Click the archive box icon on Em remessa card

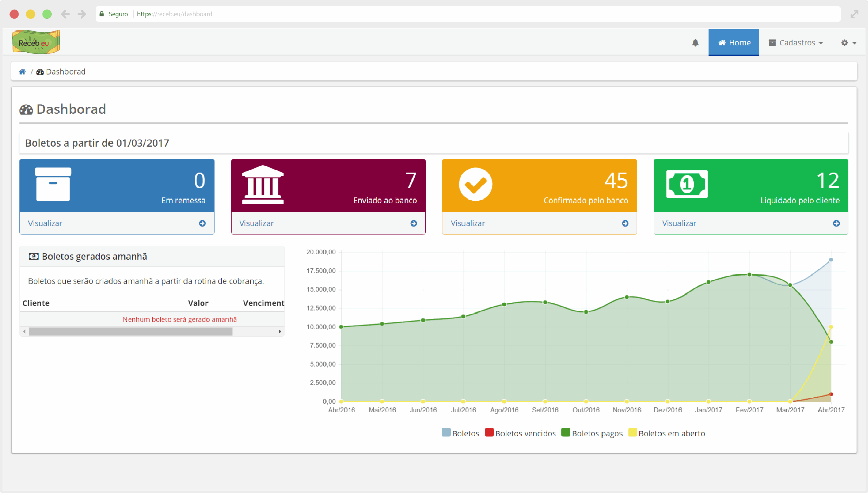(x=53, y=184)
